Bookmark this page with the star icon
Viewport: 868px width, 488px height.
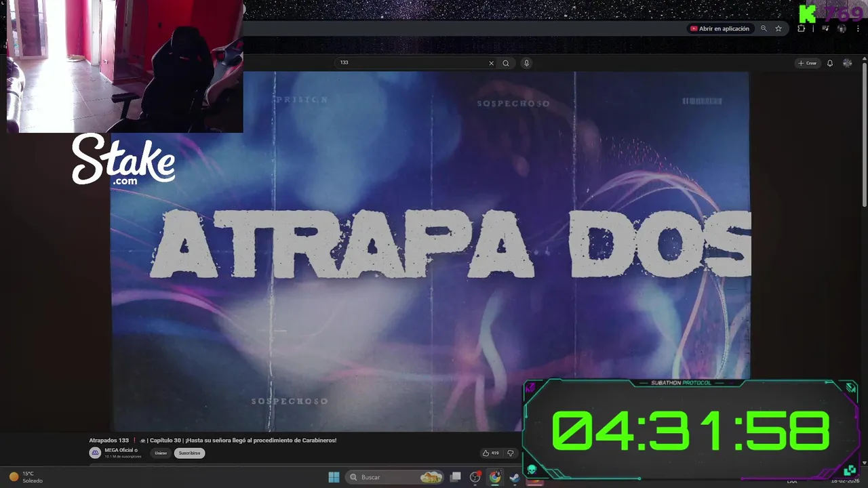coord(778,28)
